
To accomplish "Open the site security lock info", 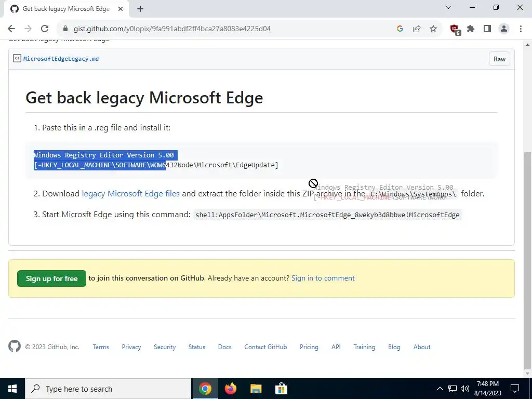I will pyautogui.click(x=65, y=29).
